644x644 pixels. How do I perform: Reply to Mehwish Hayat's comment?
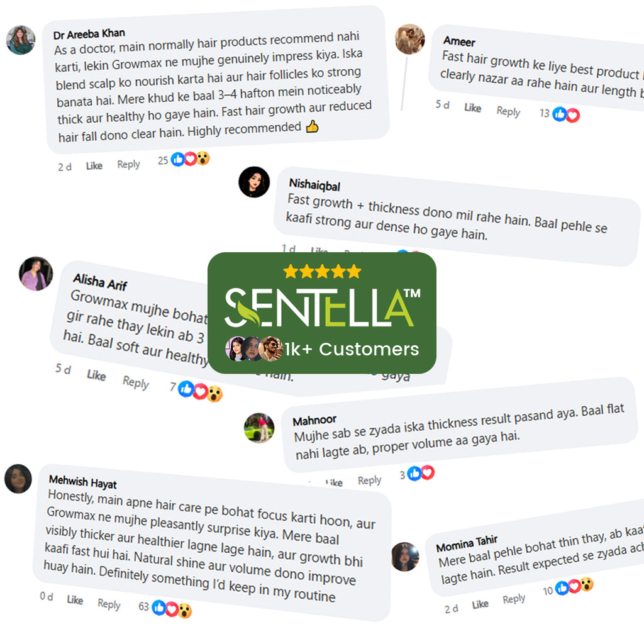[109, 604]
